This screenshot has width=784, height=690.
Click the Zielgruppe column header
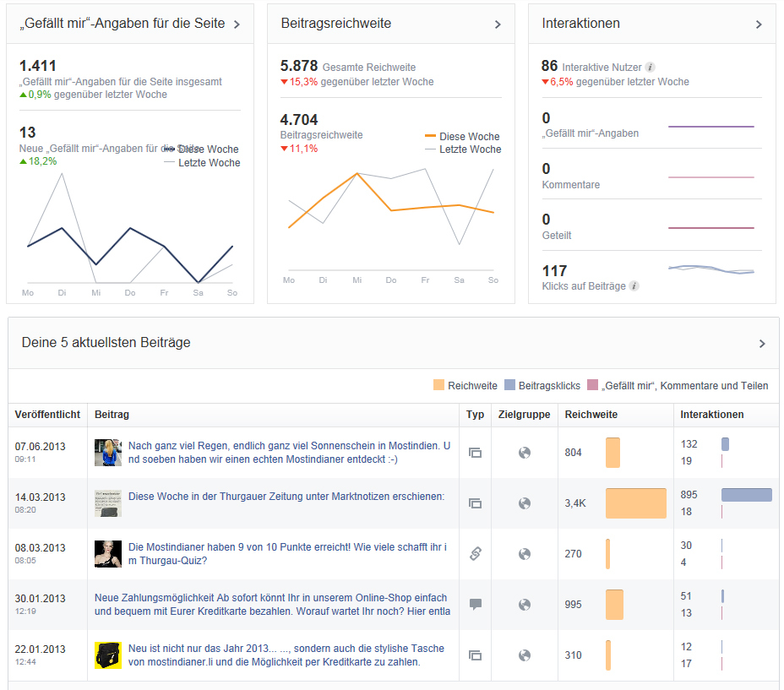(x=524, y=415)
